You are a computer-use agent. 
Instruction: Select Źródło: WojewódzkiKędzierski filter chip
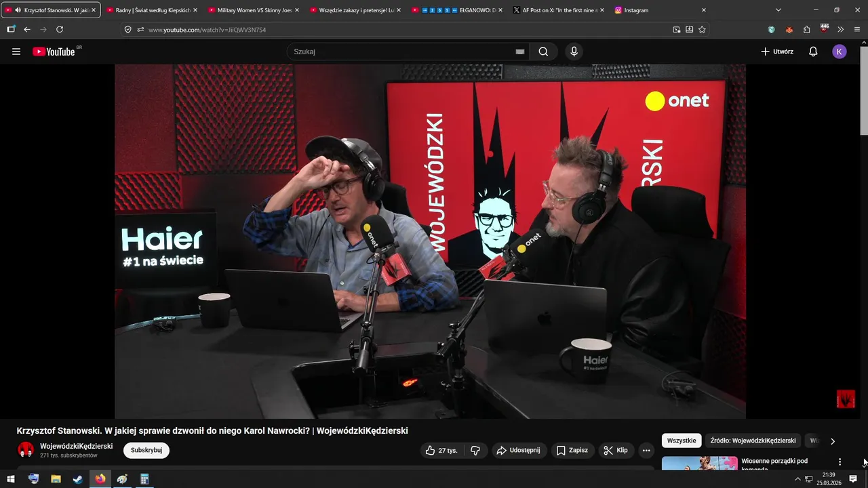coord(753,441)
